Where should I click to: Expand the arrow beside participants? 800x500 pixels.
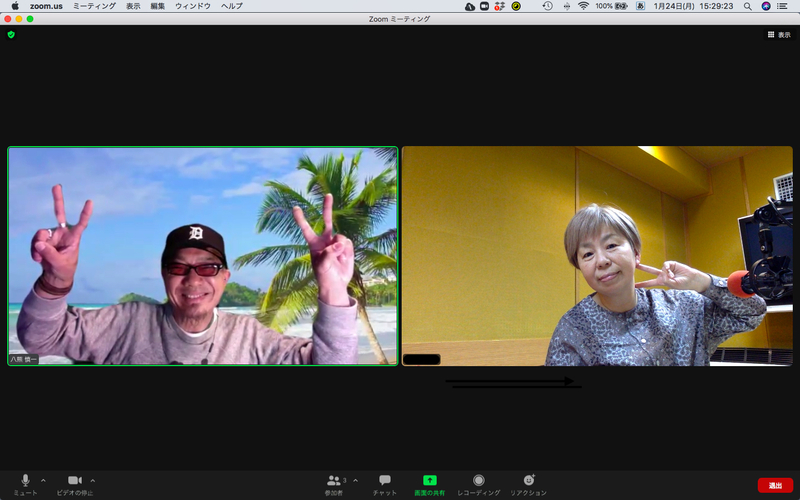click(355, 480)
